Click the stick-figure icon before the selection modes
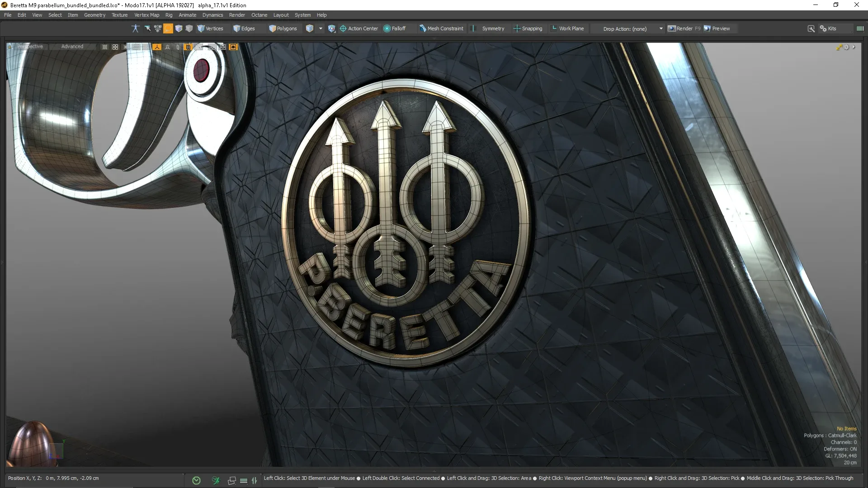 point(135,28)
